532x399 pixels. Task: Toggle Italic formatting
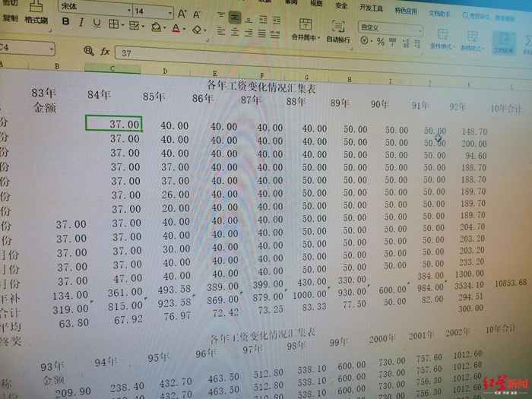click(81, 22)
